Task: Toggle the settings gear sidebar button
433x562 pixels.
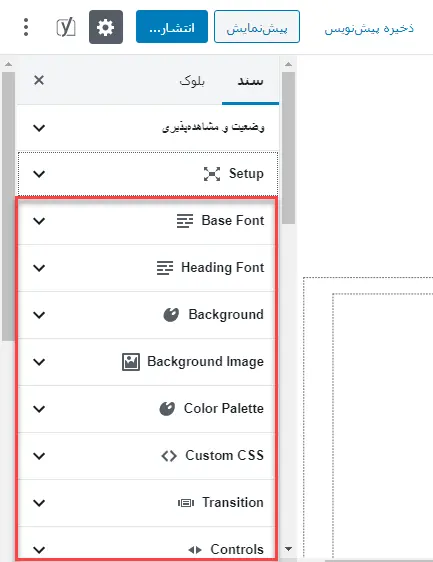Action: click(x=106, y=27)
